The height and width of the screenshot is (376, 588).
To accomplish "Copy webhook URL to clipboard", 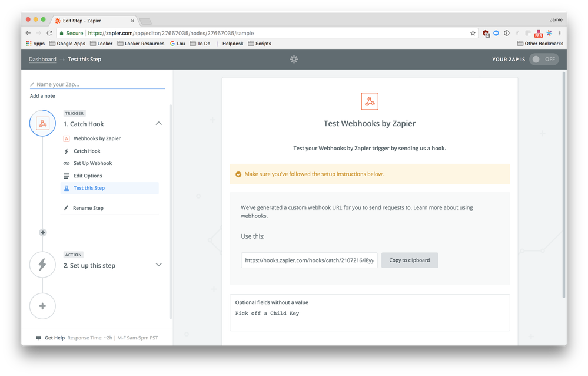I will click(x=410, y=260).
